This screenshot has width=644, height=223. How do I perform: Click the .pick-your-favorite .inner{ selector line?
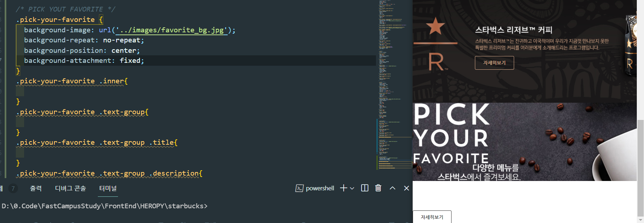(x=72, y=81)
